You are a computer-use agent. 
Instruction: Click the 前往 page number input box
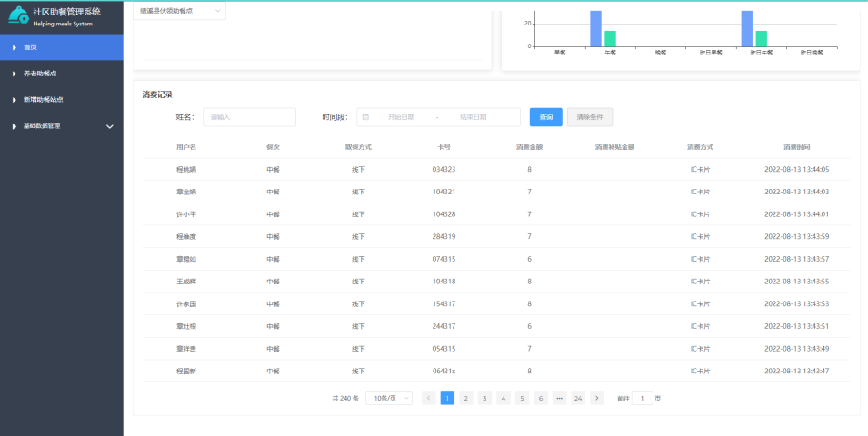point(642,398)
